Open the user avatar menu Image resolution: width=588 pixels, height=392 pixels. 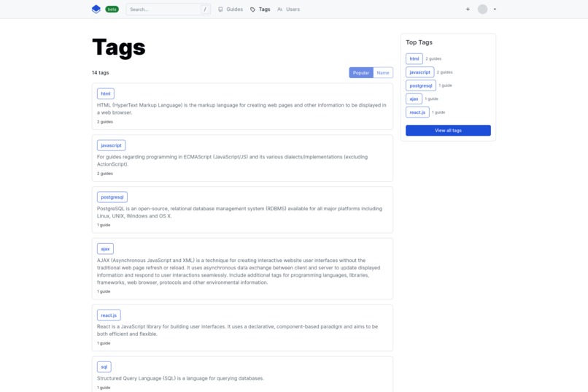[x=483, y=9]
